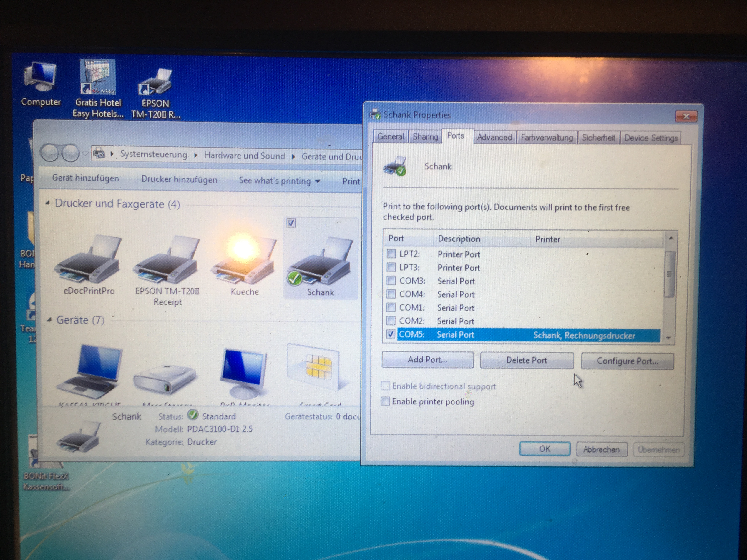The height and width of the screenshot is (560, 747).
Task: Click the port list scroll down arrow
Action: [669, 338]
